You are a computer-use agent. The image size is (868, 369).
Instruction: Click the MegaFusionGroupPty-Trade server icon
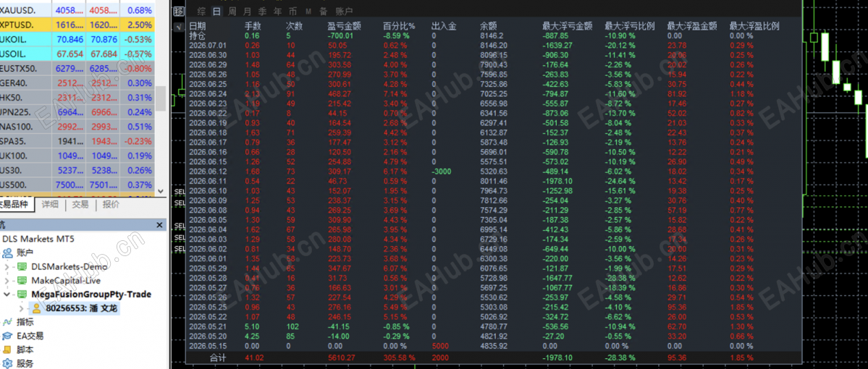(x=22, y=294)
